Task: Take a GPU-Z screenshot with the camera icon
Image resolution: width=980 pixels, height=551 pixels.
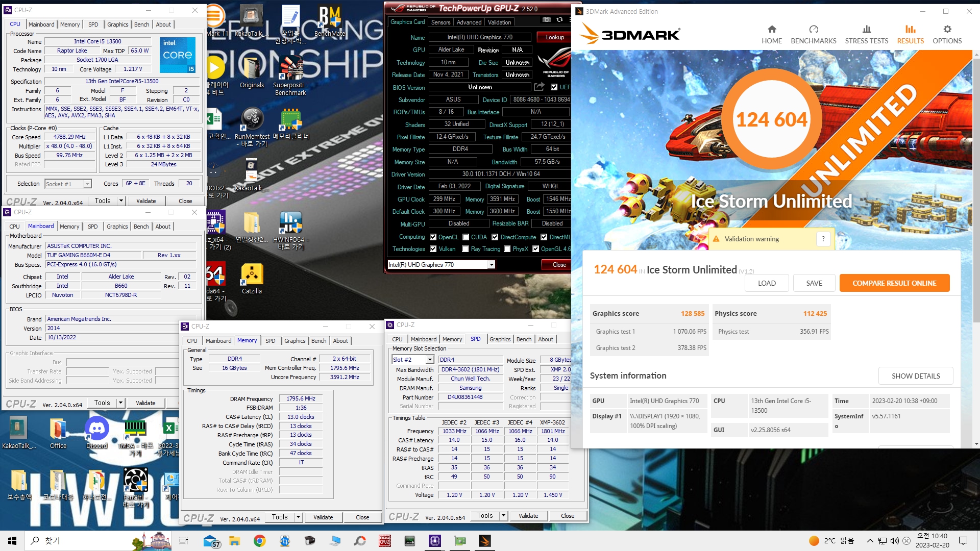Action: click(547, 19)
